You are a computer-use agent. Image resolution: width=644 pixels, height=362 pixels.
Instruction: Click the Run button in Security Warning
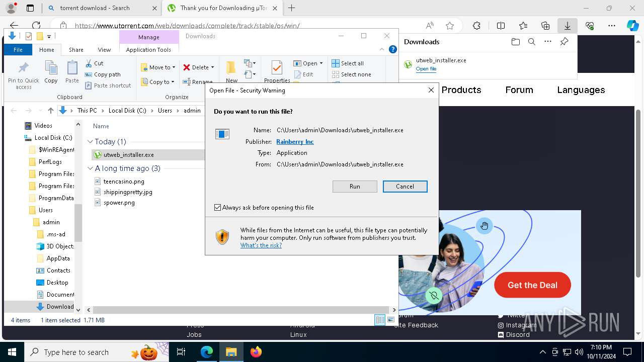(x=355, y=187)
